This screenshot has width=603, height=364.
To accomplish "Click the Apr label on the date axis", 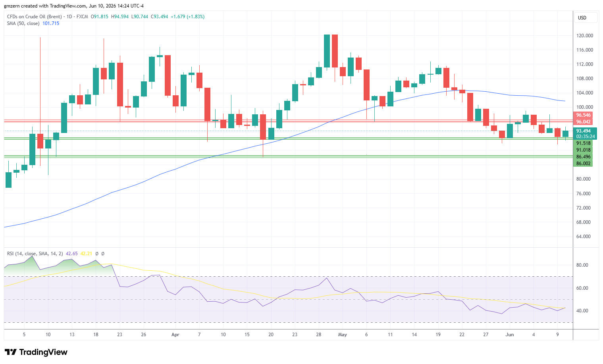I will pos(175,335).
